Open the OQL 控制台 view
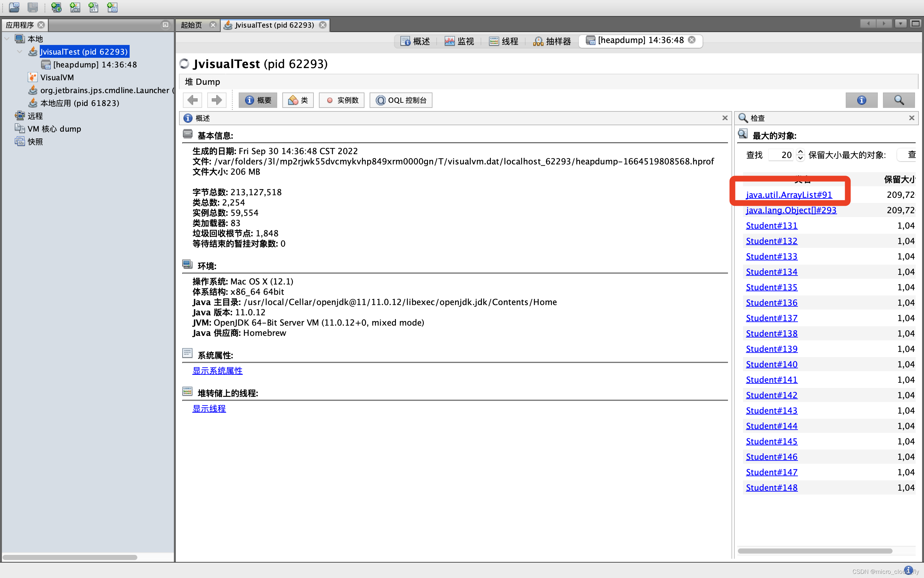 point(401,100)
